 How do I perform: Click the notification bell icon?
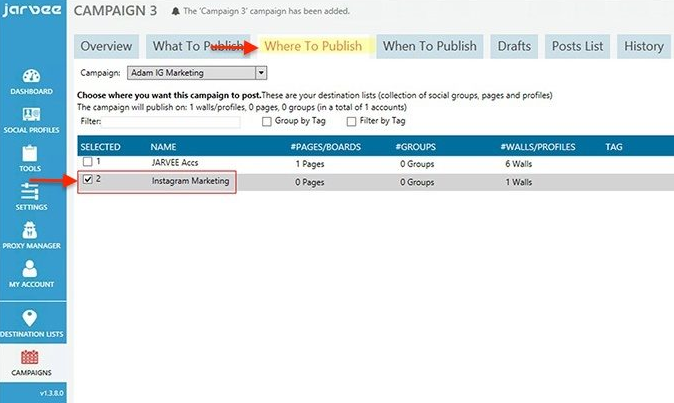tap(175, 12)
